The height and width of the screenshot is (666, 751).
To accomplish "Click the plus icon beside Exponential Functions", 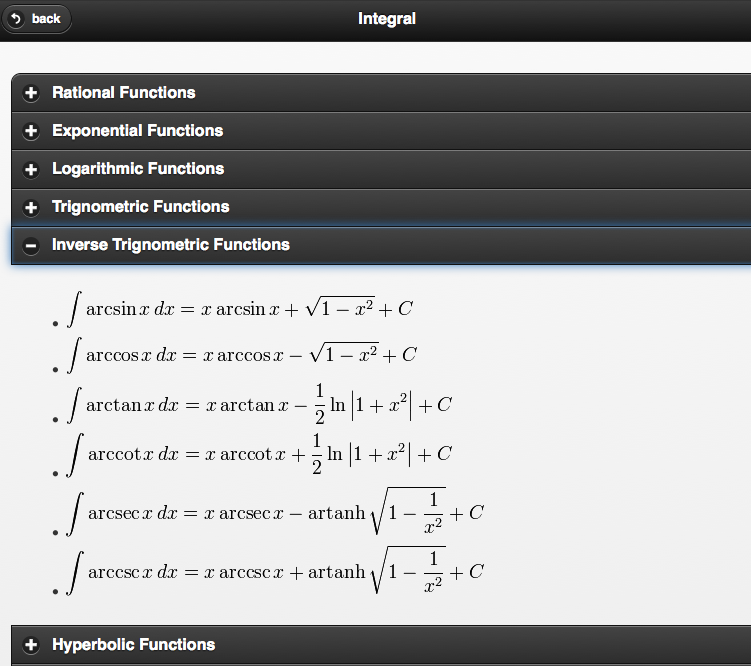I will point(31,131).
